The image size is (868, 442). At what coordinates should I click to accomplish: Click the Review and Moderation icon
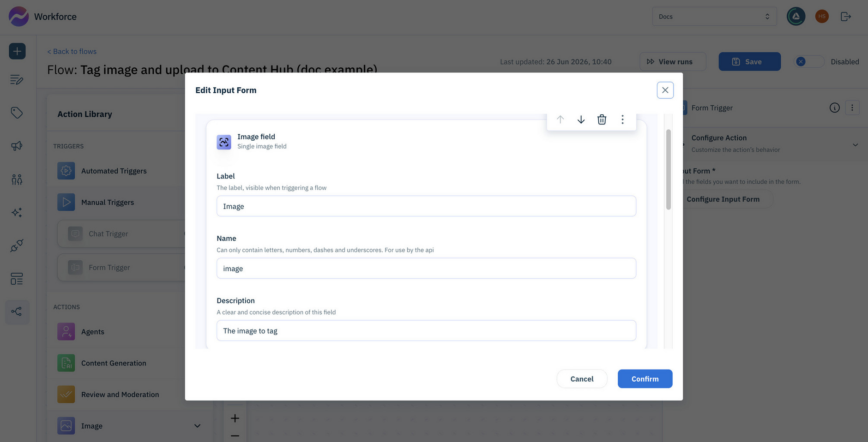66,394
